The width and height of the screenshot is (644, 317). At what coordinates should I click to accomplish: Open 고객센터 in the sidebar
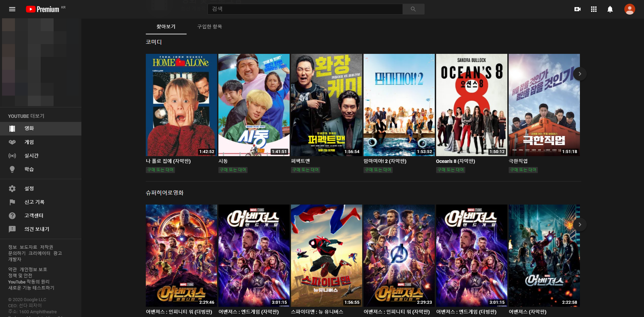(41, 216)
